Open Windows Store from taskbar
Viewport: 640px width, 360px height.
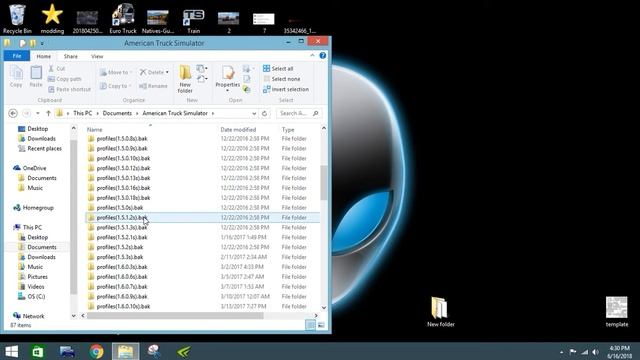coord(38,351)
